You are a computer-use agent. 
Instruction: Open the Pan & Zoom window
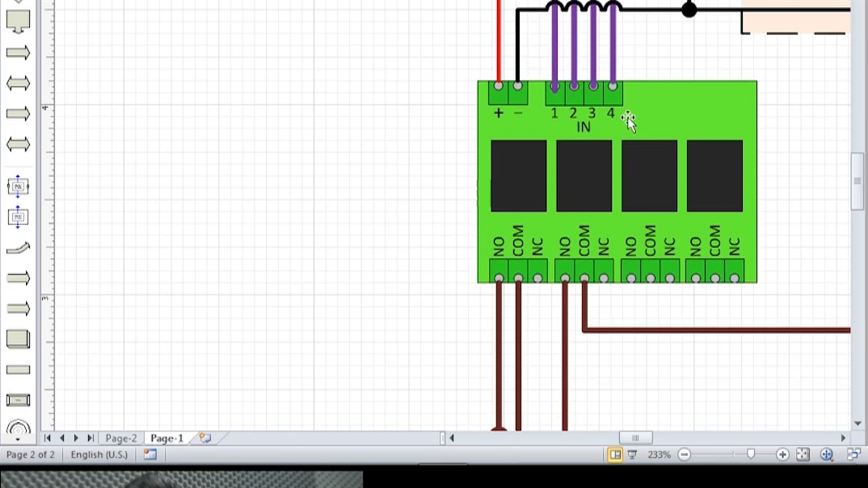pyautogui.click(x=827, y=455)
